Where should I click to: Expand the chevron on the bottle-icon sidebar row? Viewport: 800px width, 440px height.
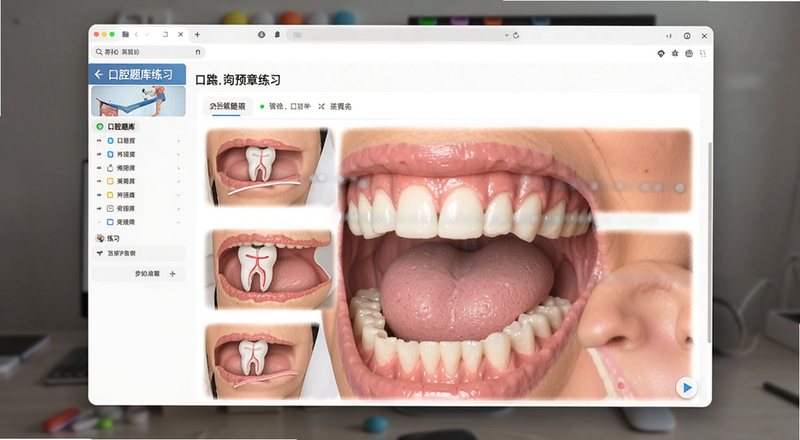tap(179, 168)
